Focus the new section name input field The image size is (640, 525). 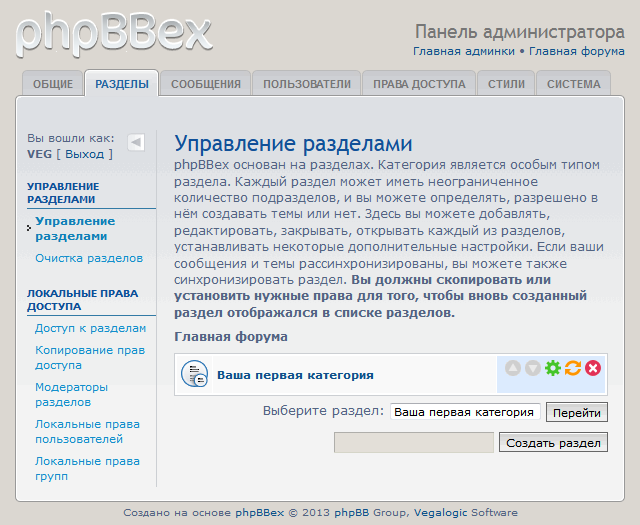point(413,442)
